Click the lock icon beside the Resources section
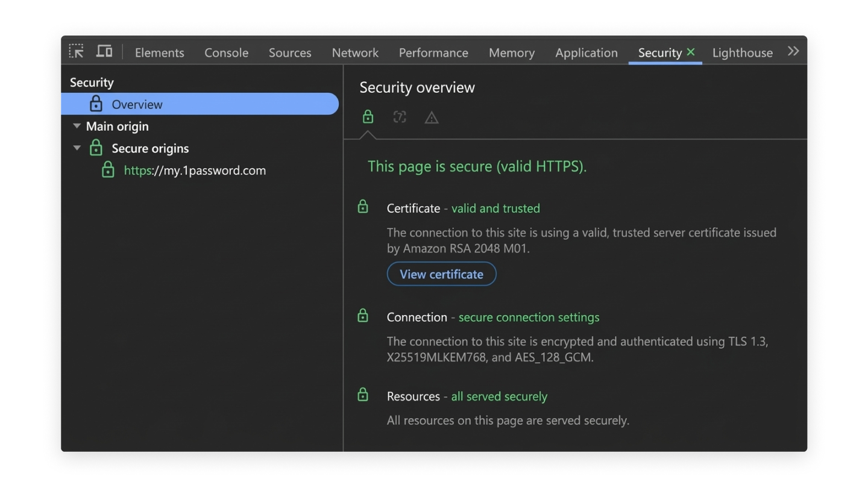 [x=363, y=395]
